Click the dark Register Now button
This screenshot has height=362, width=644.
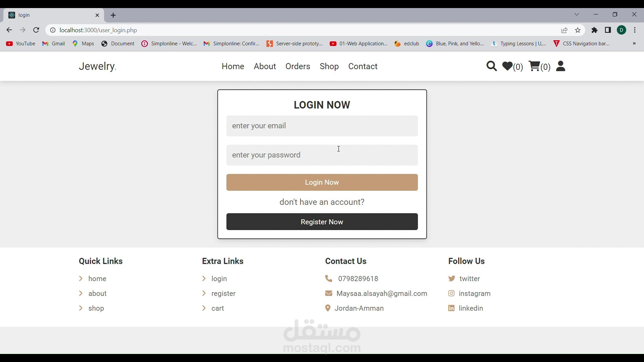coord(322,222)
